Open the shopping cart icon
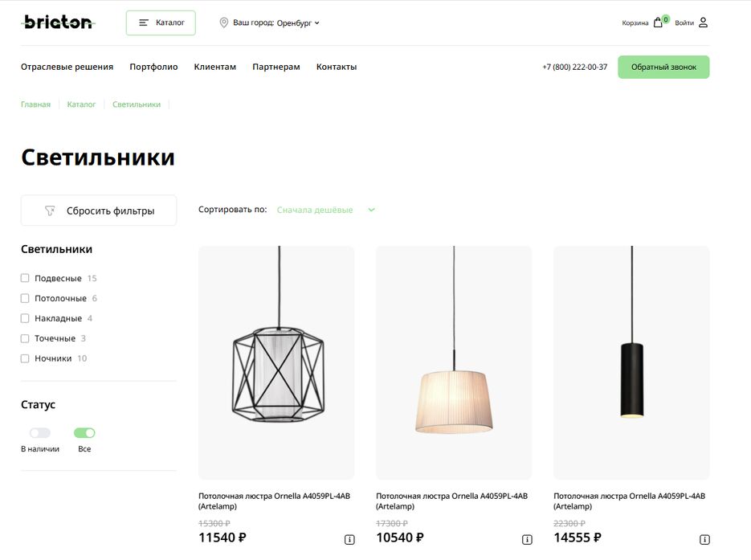 click(x=659, y=22)
